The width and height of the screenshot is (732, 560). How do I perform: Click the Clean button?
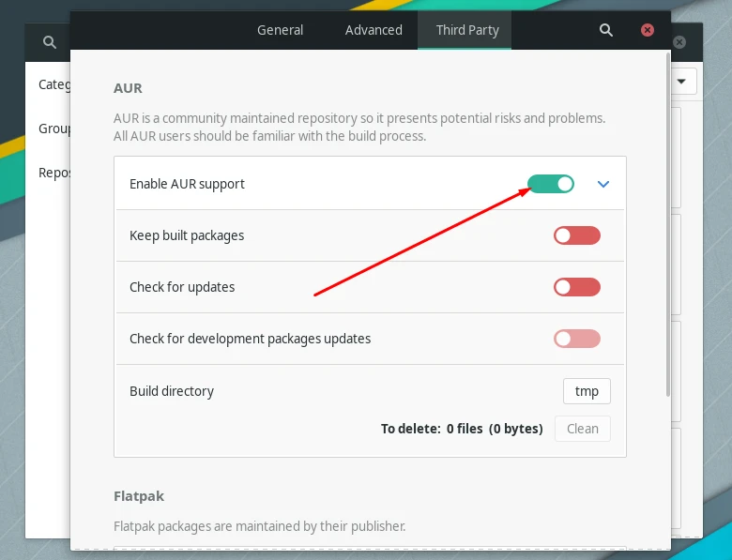click(x=583, y=429)
